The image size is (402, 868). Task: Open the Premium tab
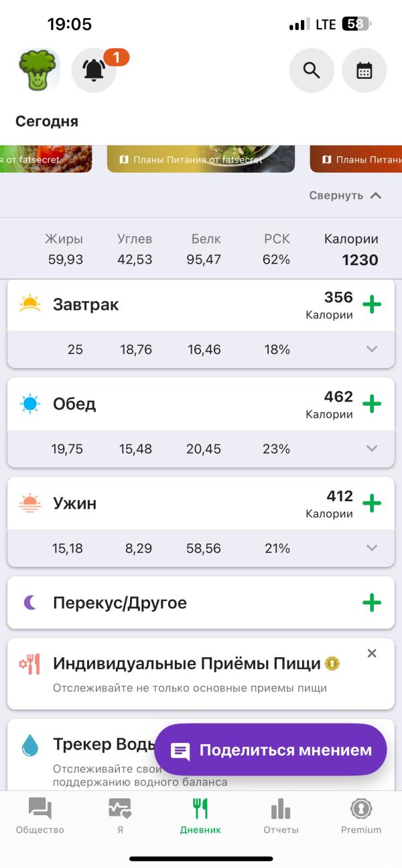click(x=361, y=816)
